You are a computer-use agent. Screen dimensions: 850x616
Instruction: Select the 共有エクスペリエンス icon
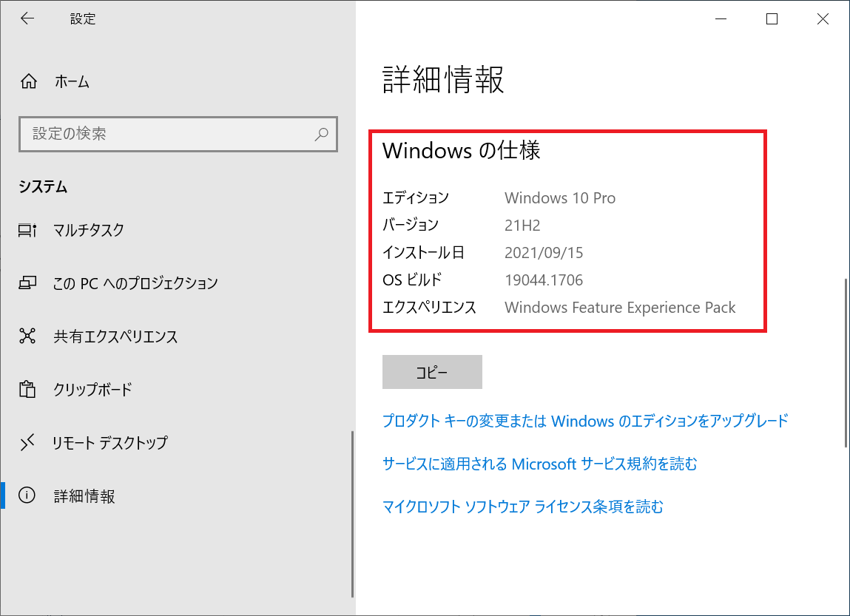point(27,336)
